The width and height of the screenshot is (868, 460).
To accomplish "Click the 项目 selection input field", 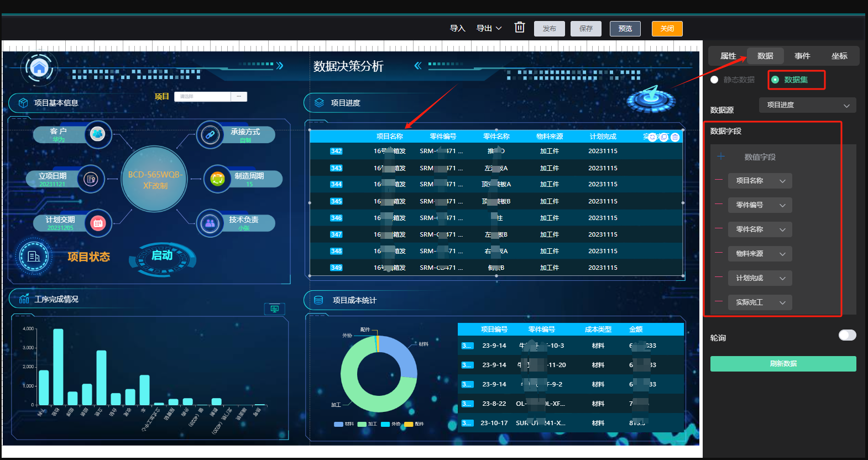I will pyautogui.click(x=202, y=96).
